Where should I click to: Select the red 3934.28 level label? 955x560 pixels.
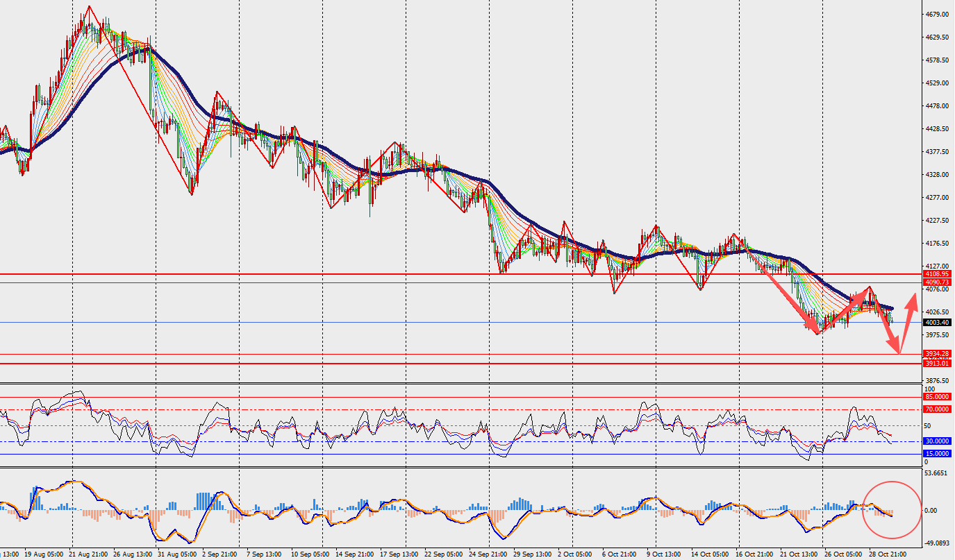pyautogui.click(x=937, y=354)
